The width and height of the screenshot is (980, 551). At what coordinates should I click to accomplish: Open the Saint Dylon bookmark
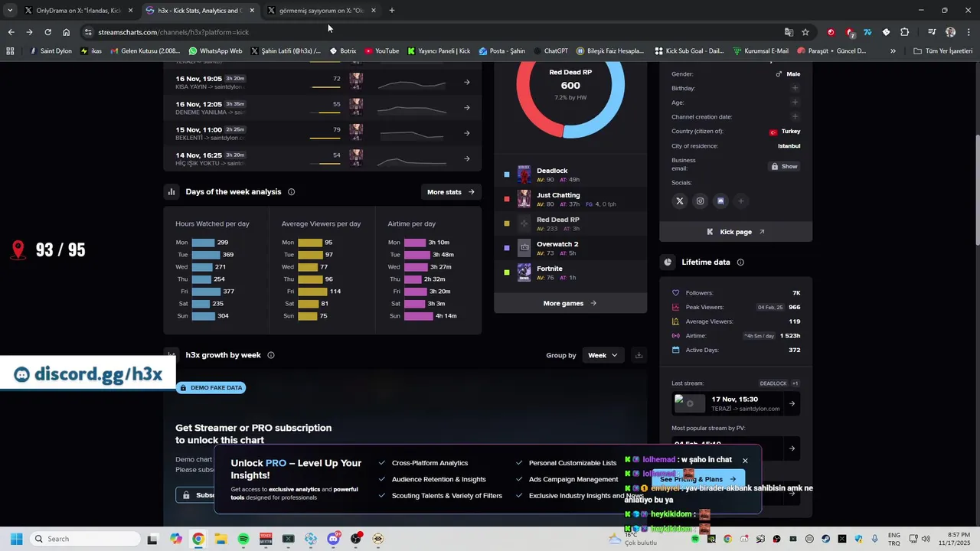[x=51, y=51]
